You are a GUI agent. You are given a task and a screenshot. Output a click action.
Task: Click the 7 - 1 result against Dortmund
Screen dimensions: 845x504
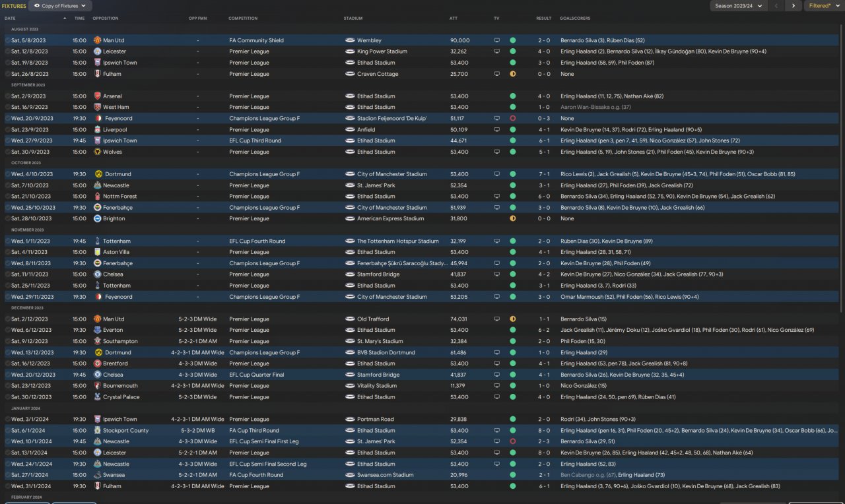click(543, 174)
